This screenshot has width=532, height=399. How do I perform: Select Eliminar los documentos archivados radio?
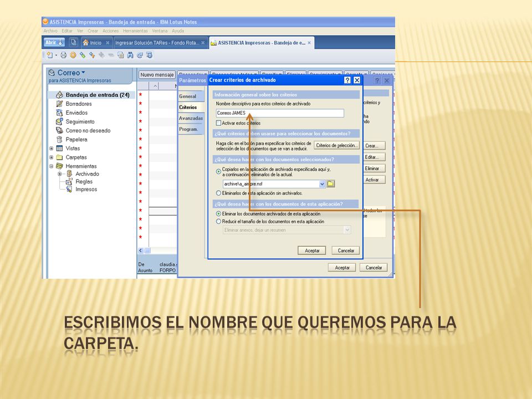pos(218,214)
